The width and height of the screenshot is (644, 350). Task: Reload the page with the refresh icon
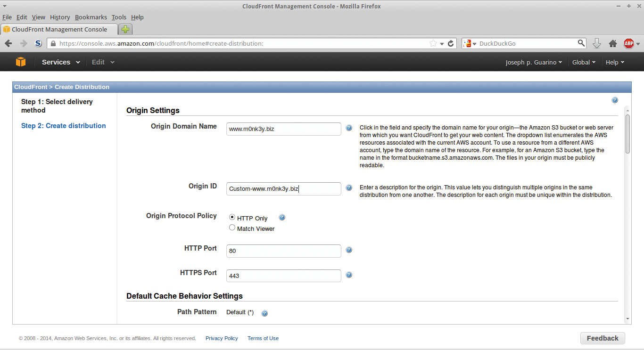(451, 43)
